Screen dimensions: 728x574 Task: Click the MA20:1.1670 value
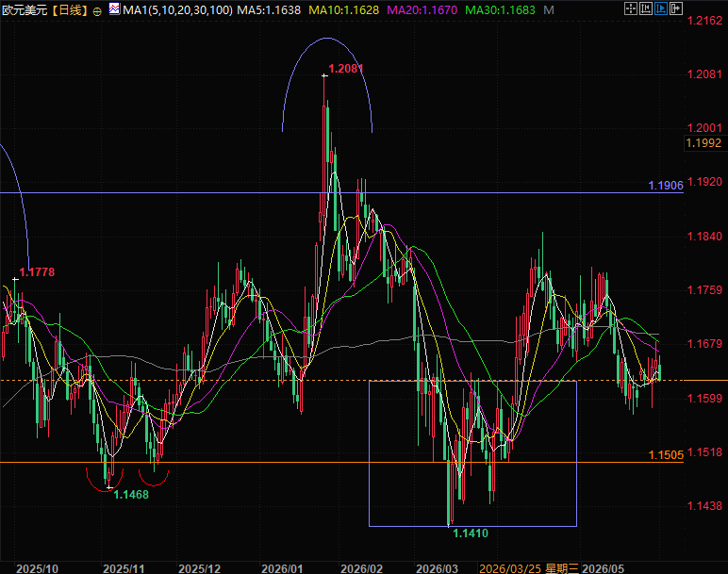422,10
